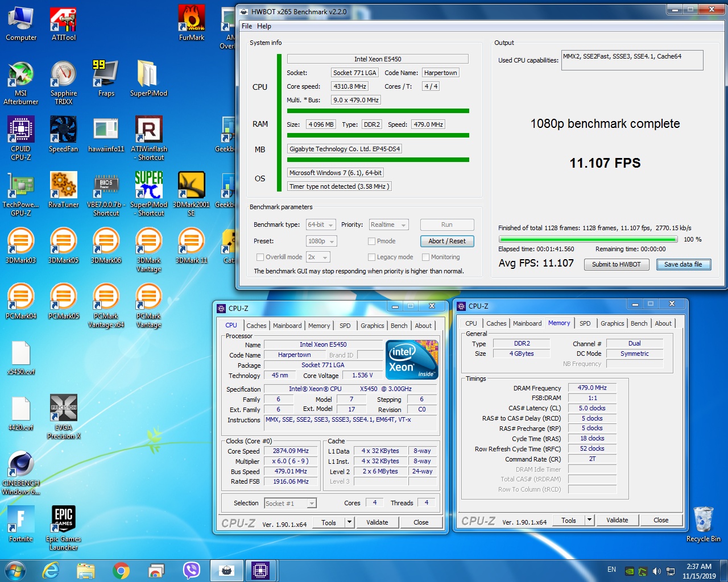Launch 3DMark2001 SE desktop icon
This screenshot has width=728, height=582.
pyautogui.click(x=191, y=194)
